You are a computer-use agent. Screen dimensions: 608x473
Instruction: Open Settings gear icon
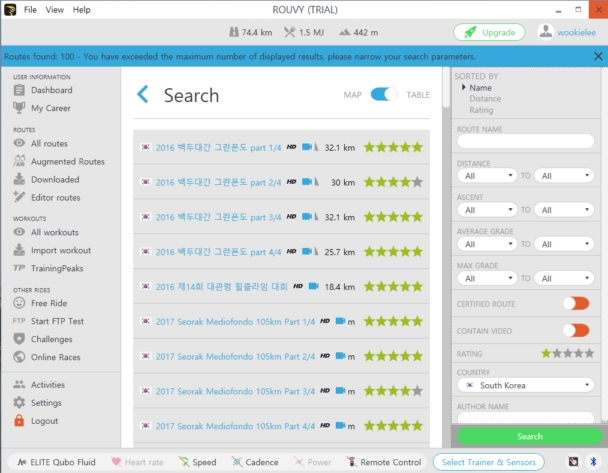click(x=19, y=402)
